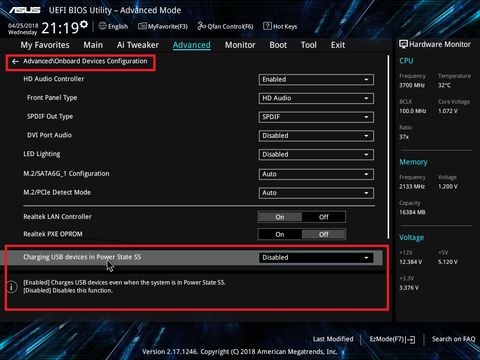Open Qfan Control(F6)
The width and height of the screenshot is (480, 360).
point(225,26)
